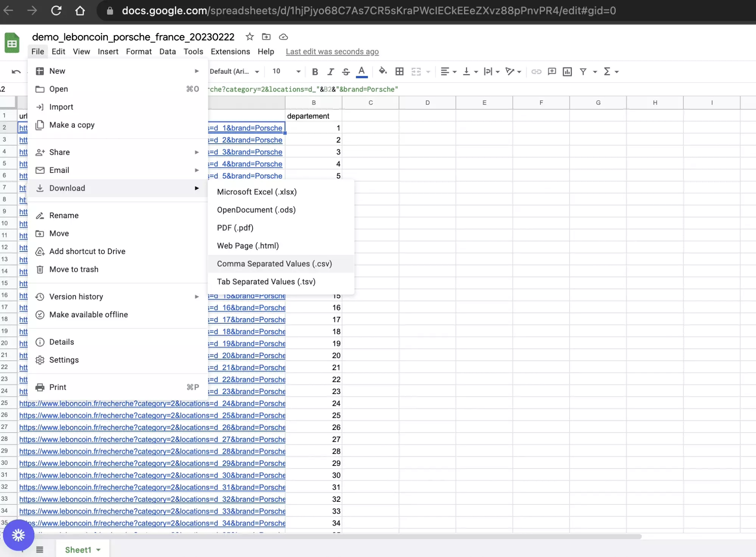Toggle italic text formatting
756x557 pixels.
click(331, 71)
